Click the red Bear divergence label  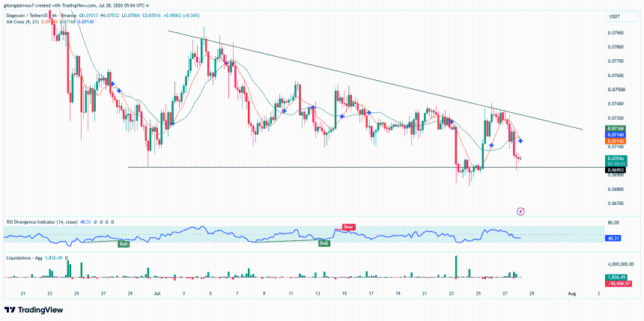[x=348, y=227]
